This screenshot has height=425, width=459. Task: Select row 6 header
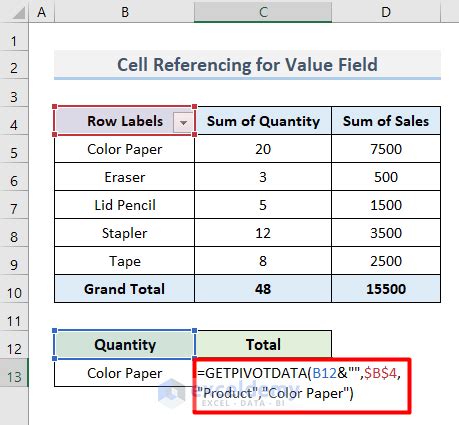coord(14,177)
